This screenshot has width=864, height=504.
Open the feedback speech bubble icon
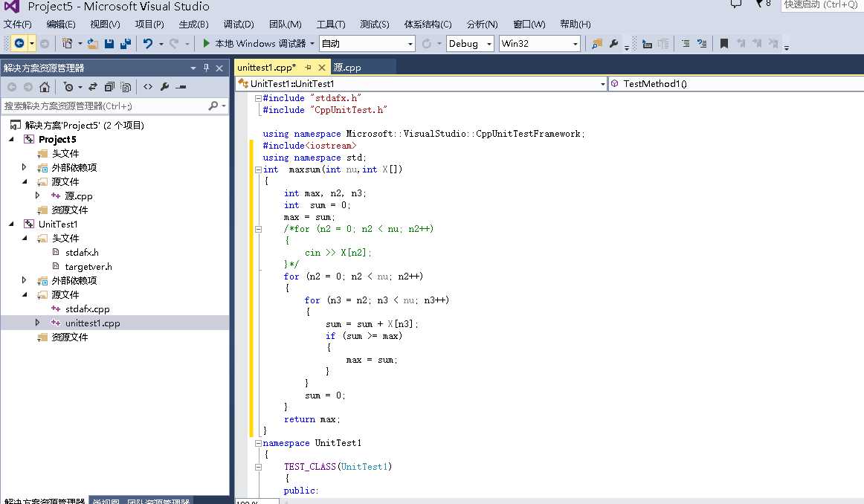pyautogui.click(x=735, y=4)
